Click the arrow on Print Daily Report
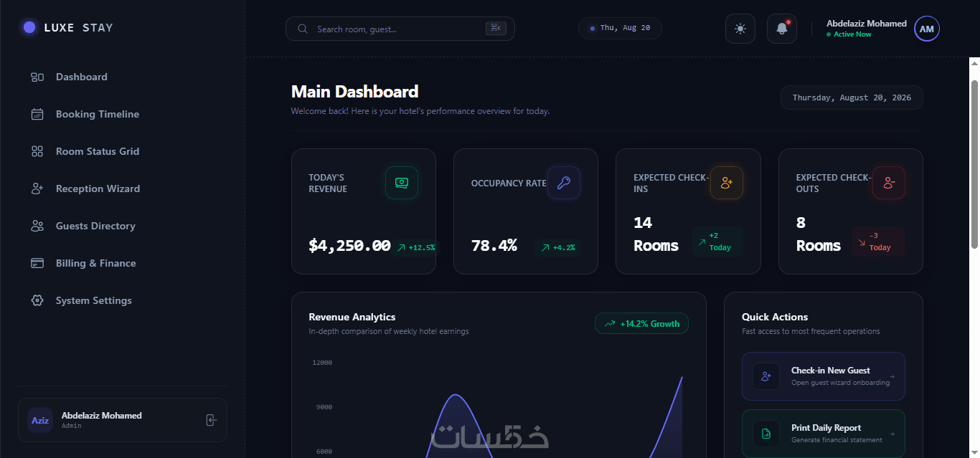The image size is (980, 458). pyautogui.click(x=892, y=434)
